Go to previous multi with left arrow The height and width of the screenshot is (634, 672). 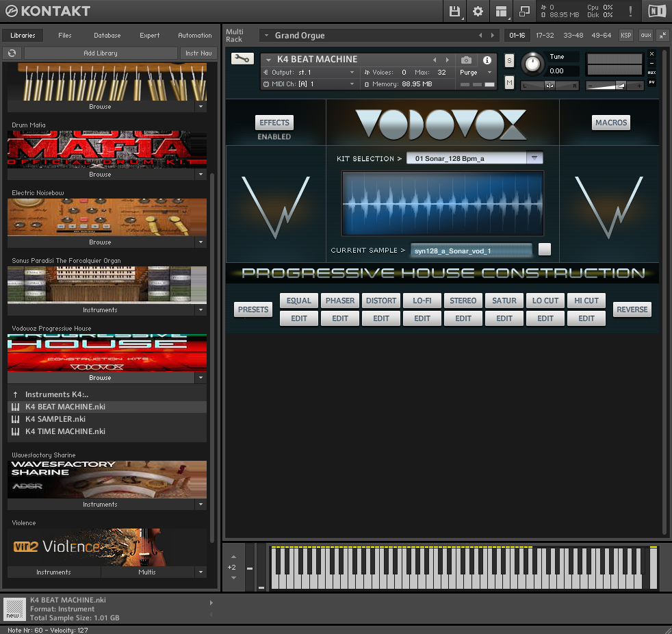click(x=480, y=36)
